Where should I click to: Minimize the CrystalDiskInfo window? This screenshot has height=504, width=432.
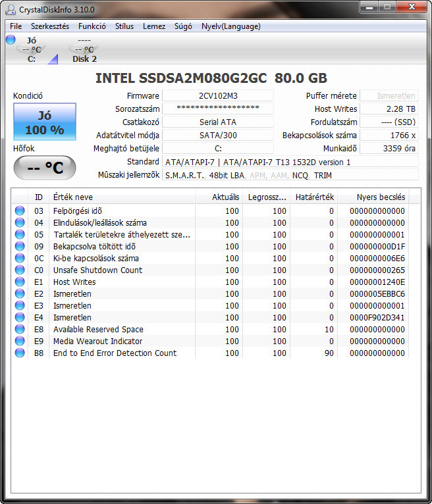(369, 7)
